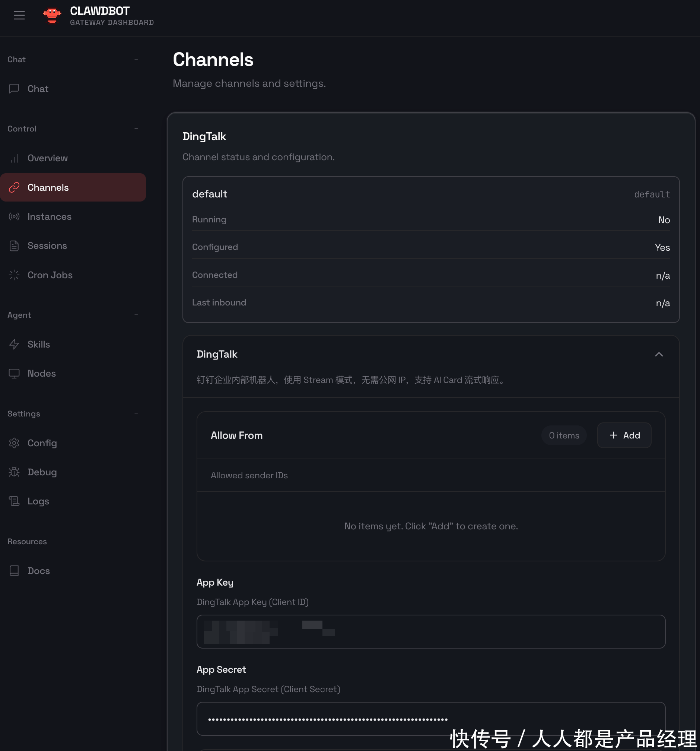Screen dimensions: 700x751
Task: Open the Nodes menu item
Action: (x=42, y=373)
